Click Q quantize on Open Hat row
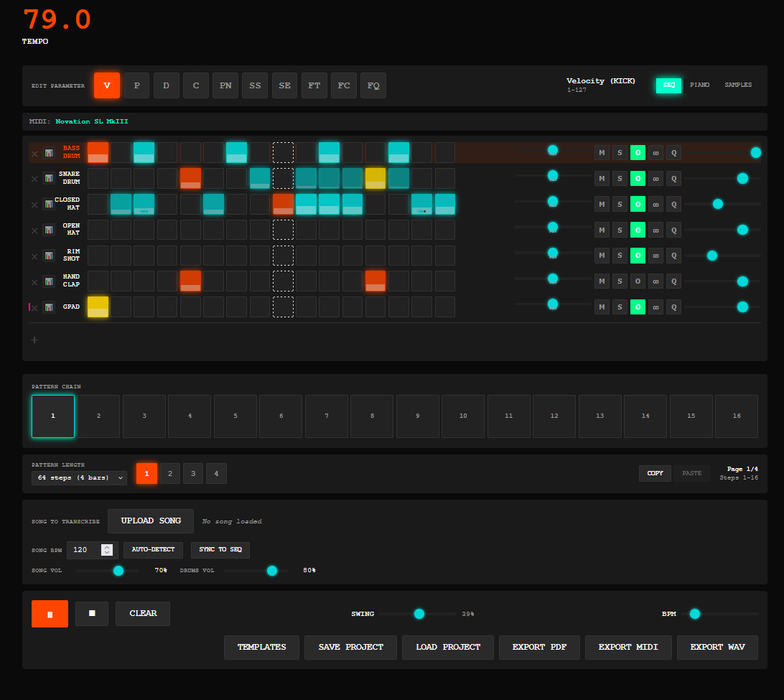 tap(673, 230)
